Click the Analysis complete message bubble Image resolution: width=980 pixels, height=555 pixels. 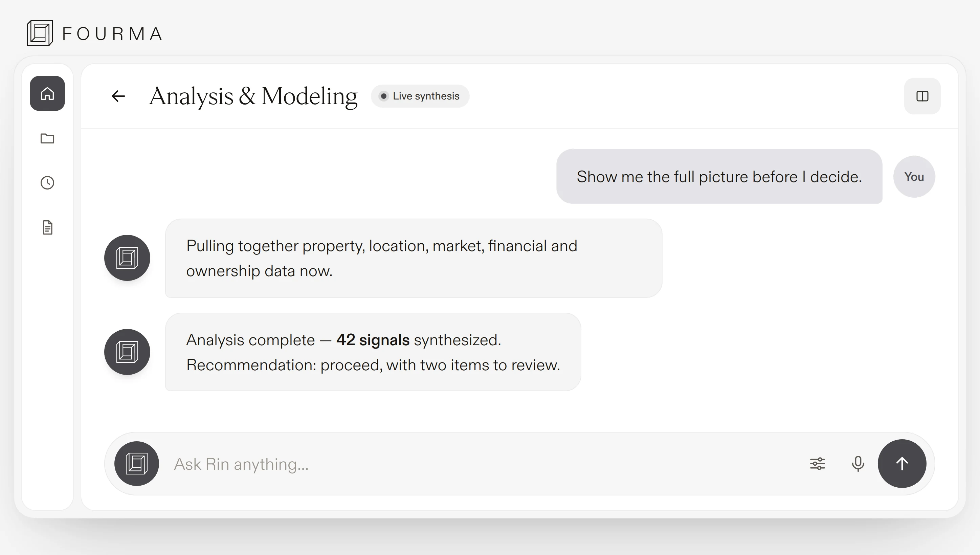(x=373, y=352)
